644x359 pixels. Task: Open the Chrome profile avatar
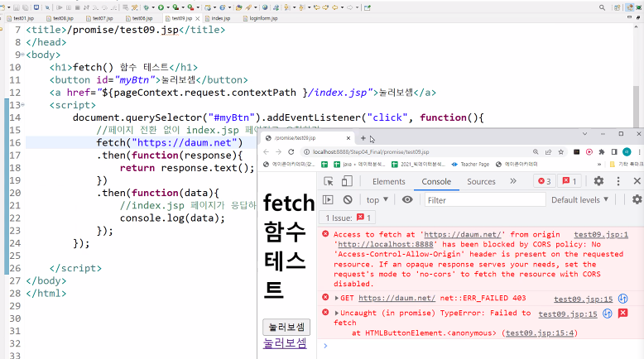627,152
